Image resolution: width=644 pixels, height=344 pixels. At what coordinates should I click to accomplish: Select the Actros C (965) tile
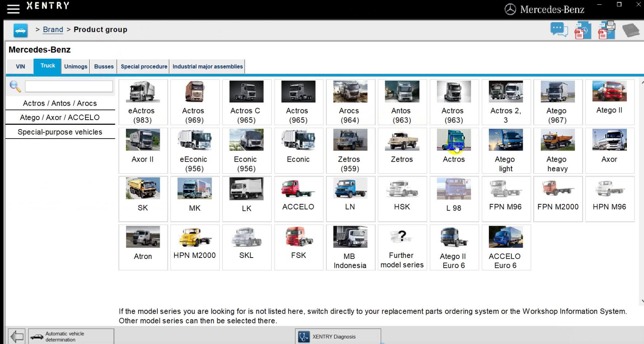click(247, 102)
